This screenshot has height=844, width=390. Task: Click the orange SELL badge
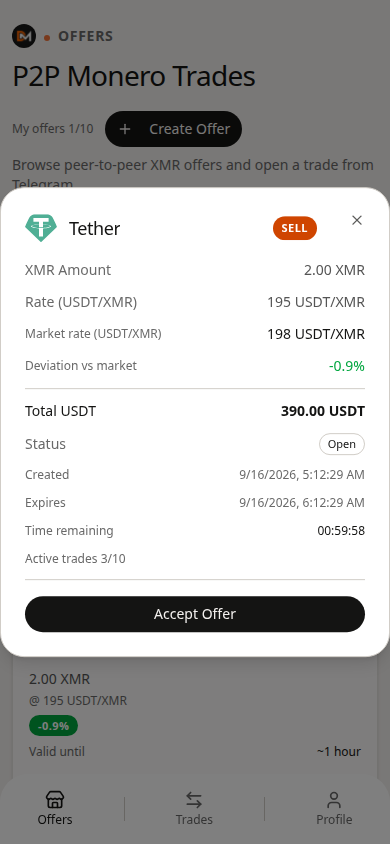pos(295,228)
